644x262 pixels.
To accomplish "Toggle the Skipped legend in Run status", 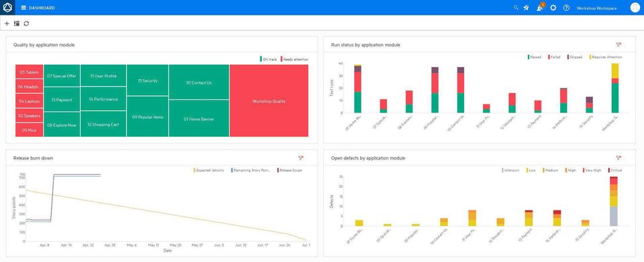I will (x=575, y=57).
